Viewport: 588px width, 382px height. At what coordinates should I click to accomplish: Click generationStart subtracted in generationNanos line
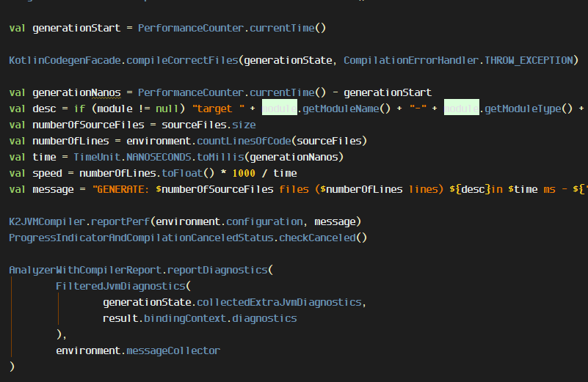pos(388,92)
